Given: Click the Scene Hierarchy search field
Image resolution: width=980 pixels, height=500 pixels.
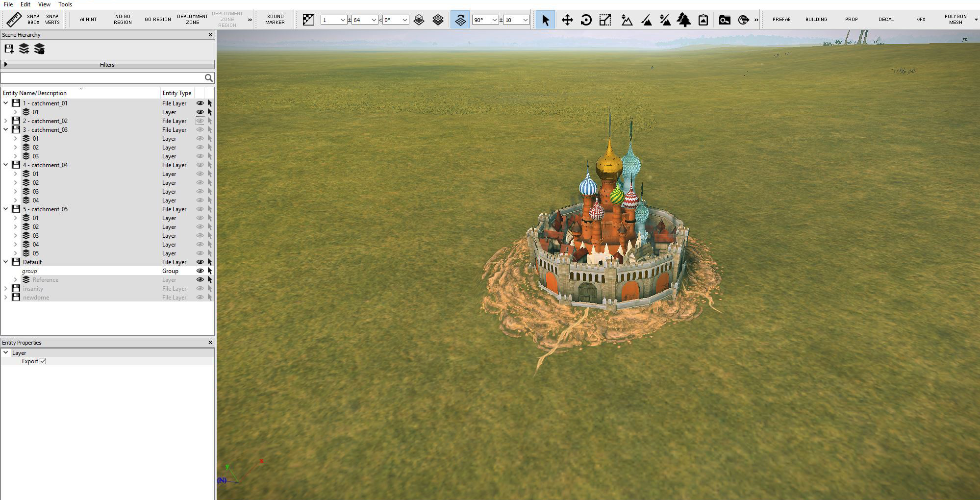Looking at the screenshot, I should (102, 78).
